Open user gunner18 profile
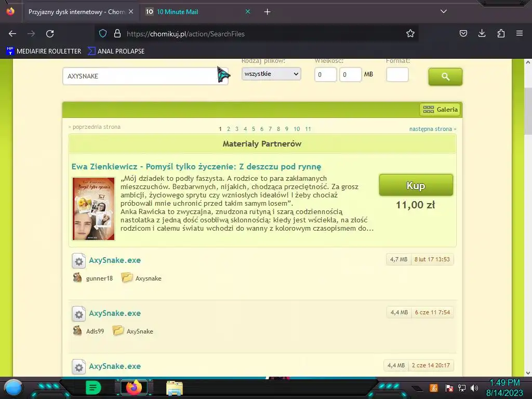This screenshot has height=399, width=532. coord(99,278)
